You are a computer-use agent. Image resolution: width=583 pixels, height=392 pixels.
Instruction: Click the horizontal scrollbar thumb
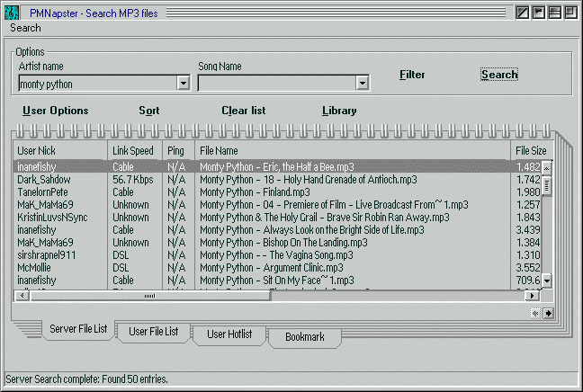pyautogui.click(x=150, y=296)
